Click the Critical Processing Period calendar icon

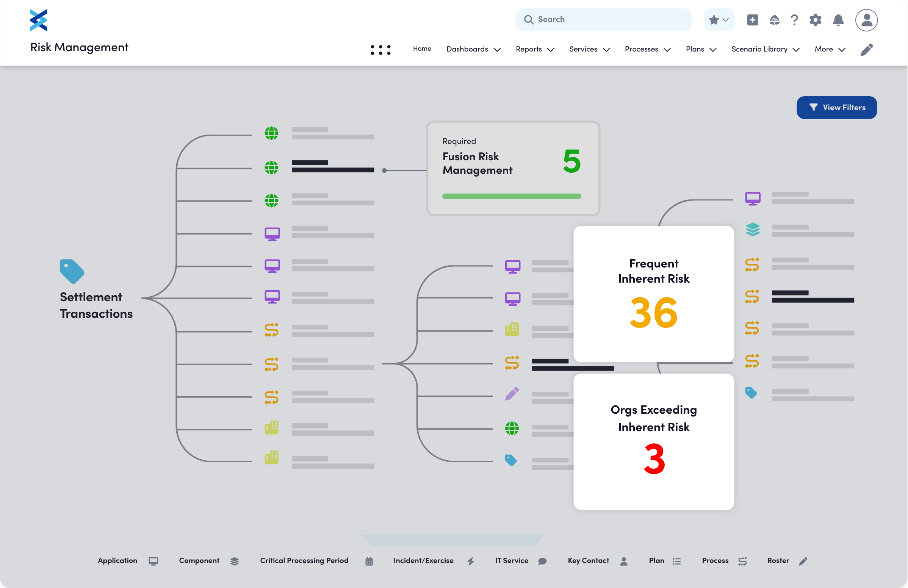tap(369, 561)
